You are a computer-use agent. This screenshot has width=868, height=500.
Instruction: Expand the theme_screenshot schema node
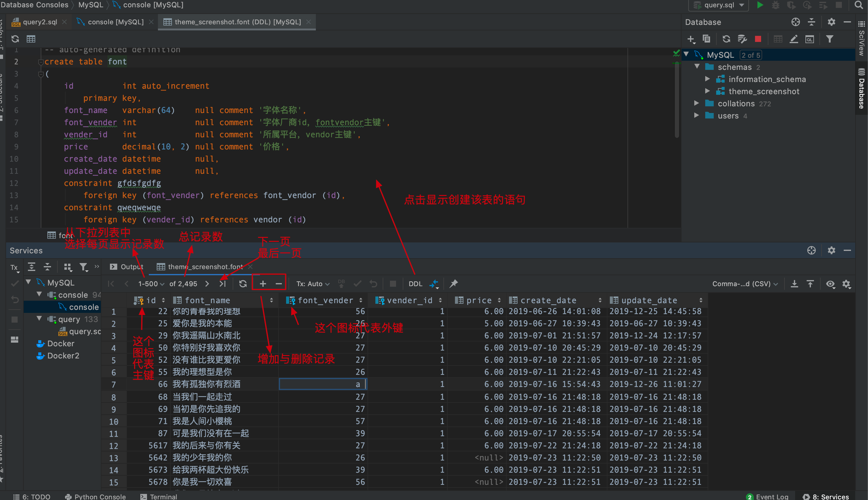tap(707, 91)
